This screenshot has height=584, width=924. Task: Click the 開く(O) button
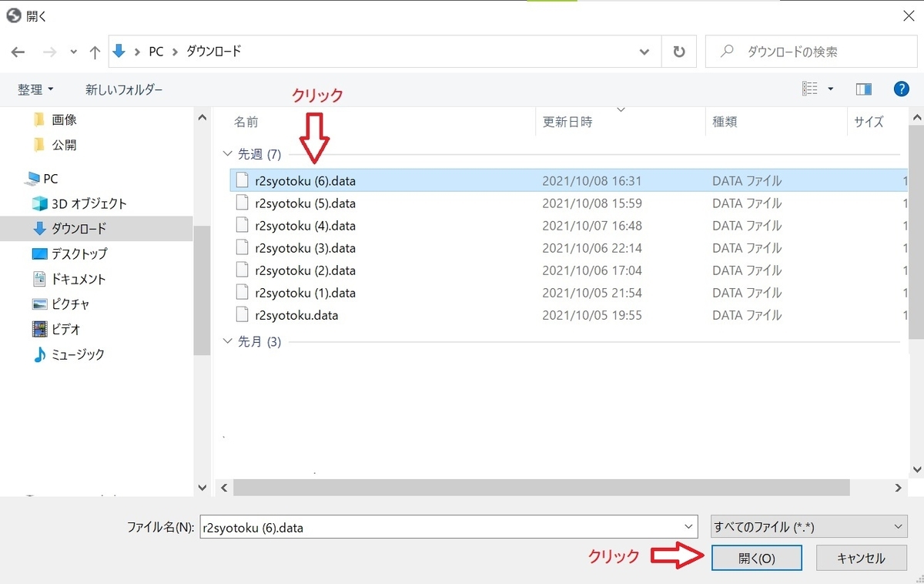point(757,558)
